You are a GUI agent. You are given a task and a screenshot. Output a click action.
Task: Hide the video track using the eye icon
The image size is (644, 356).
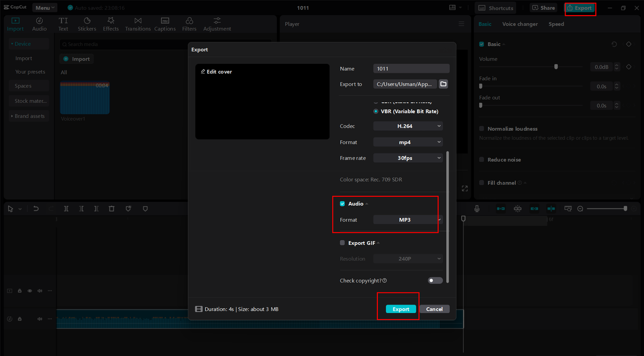[x=30, y=291]
